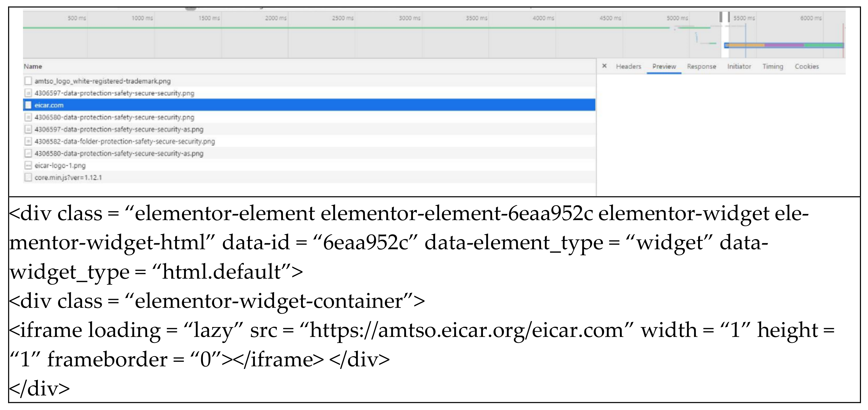Click the timeline selection handle near 5500 ms

click(729, 17)
